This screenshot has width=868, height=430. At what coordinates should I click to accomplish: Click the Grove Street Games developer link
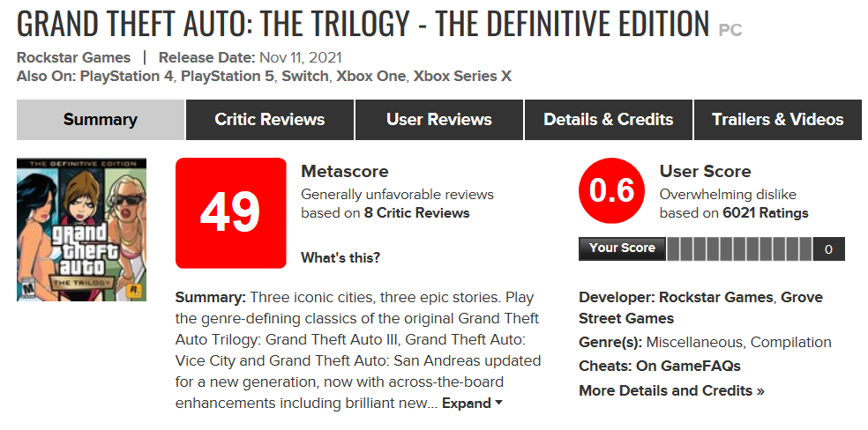(x=700, y=308)
